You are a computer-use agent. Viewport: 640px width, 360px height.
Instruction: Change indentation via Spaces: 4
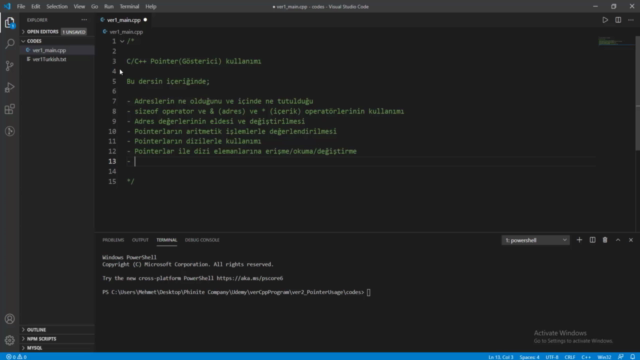[529, 357]
